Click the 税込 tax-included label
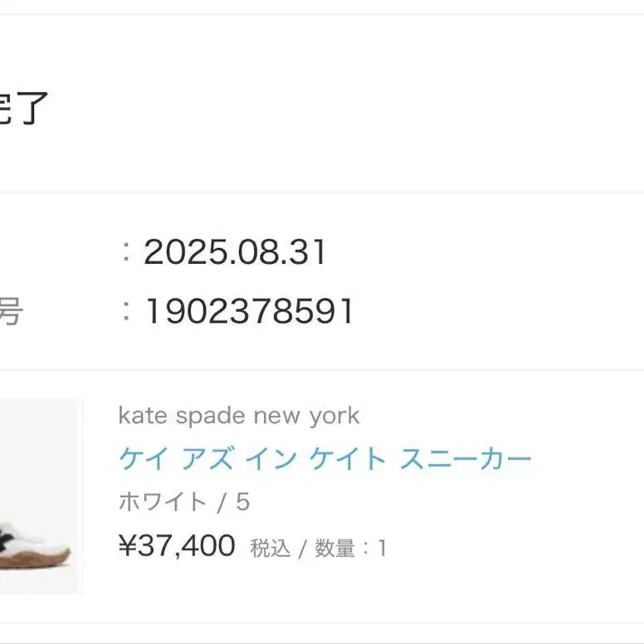The image size is (644, 644). click(x=270, y=549)
